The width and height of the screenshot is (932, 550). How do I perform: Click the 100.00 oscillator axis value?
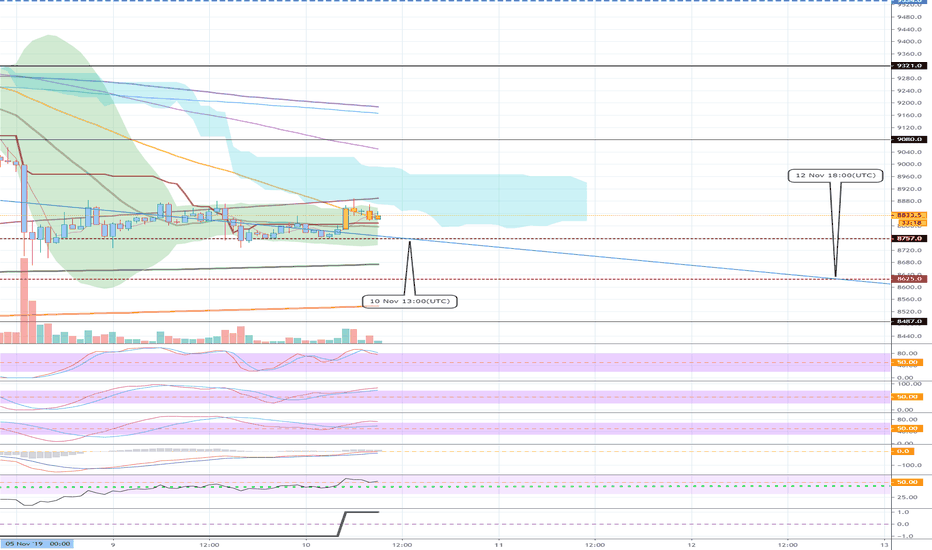click(909, 384)
